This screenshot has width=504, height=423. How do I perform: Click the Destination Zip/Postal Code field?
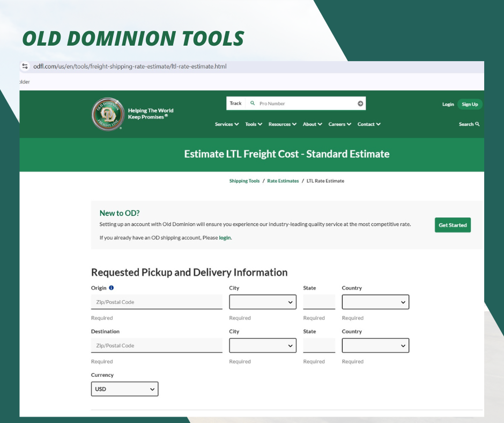click(x=157, y=345)
